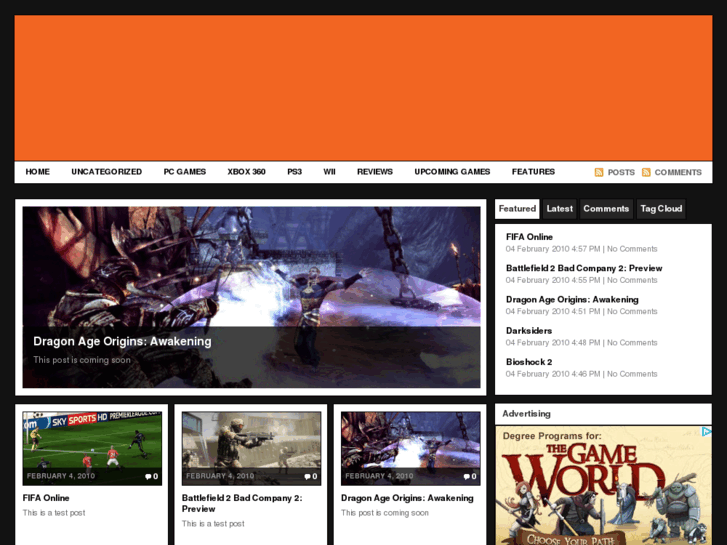Open the Wii menu item
Screen dimensions: 727x545
[x=329, y=172]
